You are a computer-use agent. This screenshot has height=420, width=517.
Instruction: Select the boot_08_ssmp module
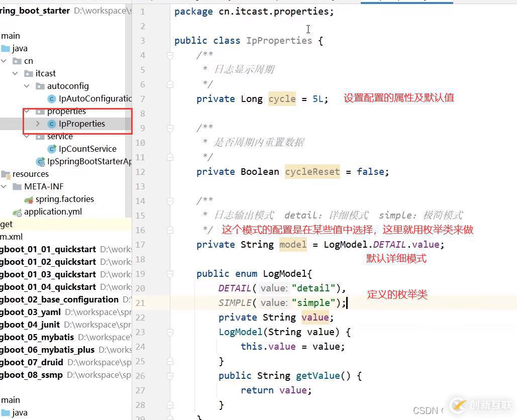(31, 375)
